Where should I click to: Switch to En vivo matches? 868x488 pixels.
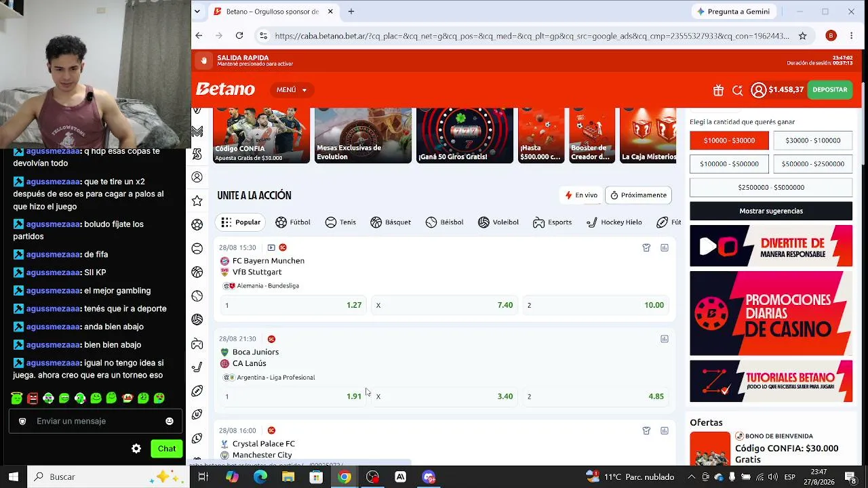tap(582, 195)
